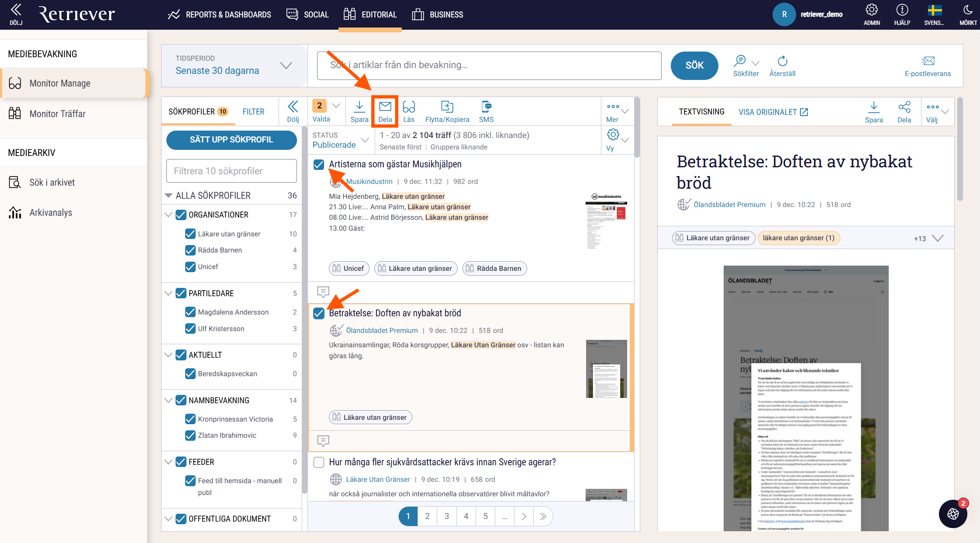The image size is (980, 543).
Task: Click Återställ reset icon
Action: [782, 66]
